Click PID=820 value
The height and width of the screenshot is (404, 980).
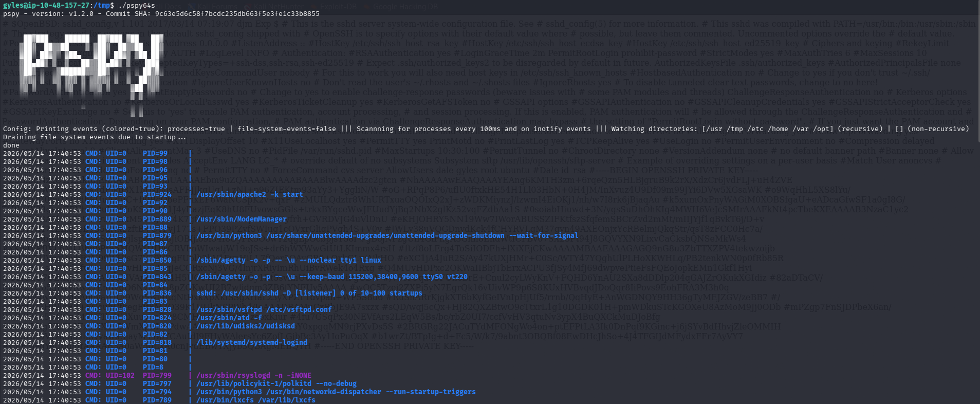coord(157,326)
